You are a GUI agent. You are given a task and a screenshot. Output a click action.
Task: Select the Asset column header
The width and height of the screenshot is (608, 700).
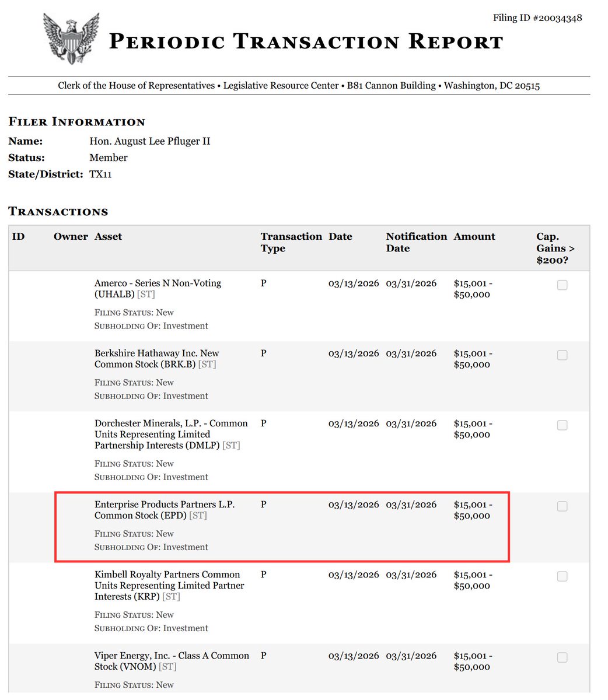109,237
